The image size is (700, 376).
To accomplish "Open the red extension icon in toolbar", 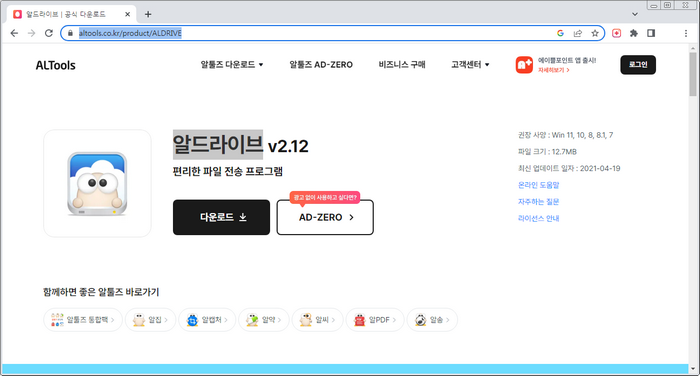I will [x=617, y=33].
